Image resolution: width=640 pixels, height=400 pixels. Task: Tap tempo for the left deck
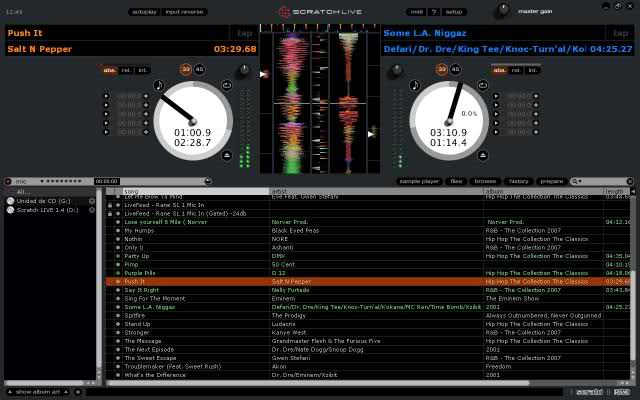pos(244,33)
